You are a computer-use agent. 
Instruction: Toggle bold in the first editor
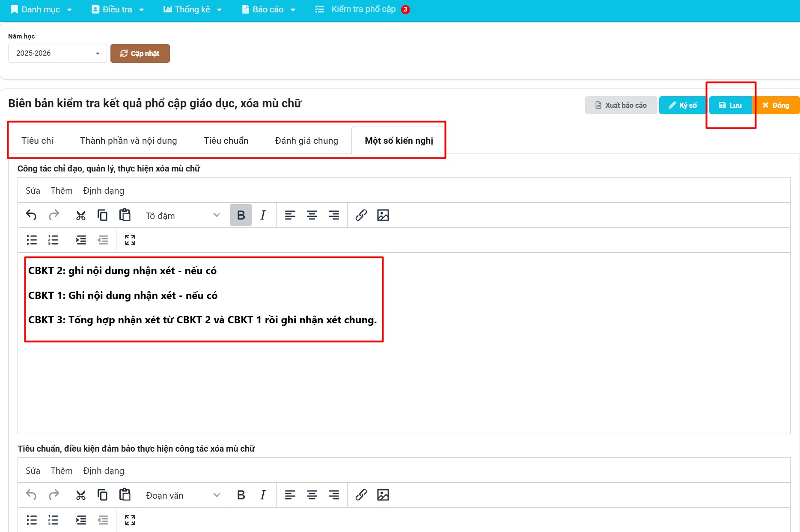241,215
